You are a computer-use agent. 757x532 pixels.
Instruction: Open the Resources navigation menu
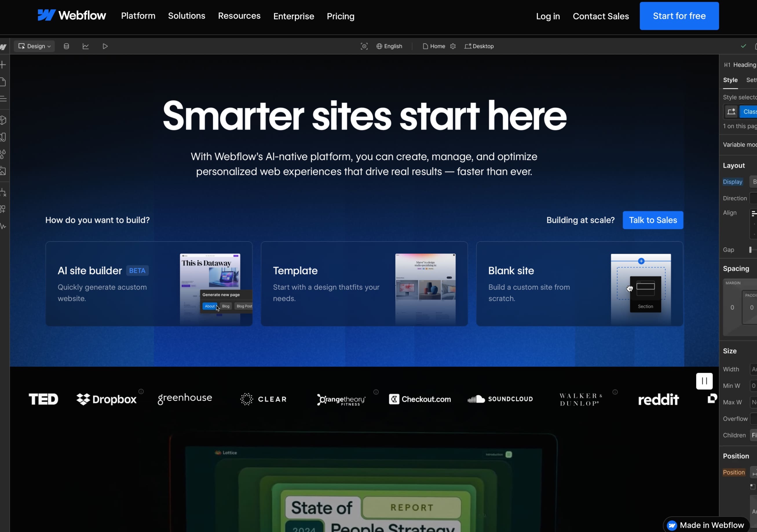[x=239, y=16]
